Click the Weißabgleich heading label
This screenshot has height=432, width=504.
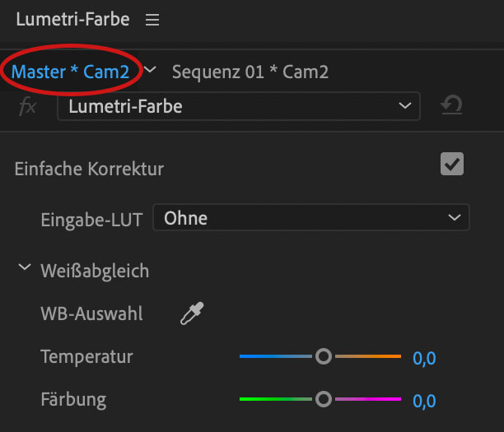pyautogui.click(x=95, y=271)
